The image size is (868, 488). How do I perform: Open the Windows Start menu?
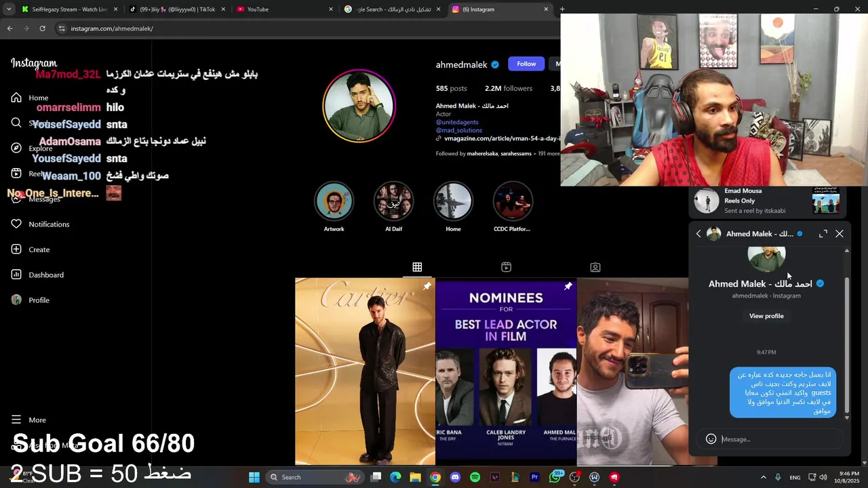tap(254, 477)
